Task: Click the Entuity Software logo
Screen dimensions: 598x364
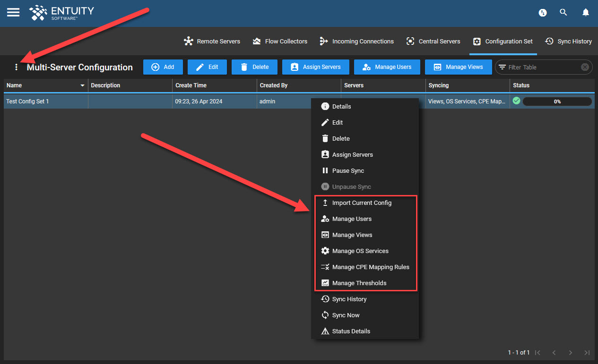Action: coord(61,13)
